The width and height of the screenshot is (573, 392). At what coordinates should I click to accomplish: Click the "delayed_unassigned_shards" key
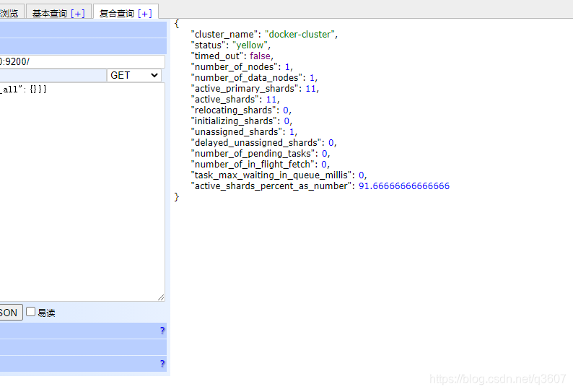click(256, 143)
